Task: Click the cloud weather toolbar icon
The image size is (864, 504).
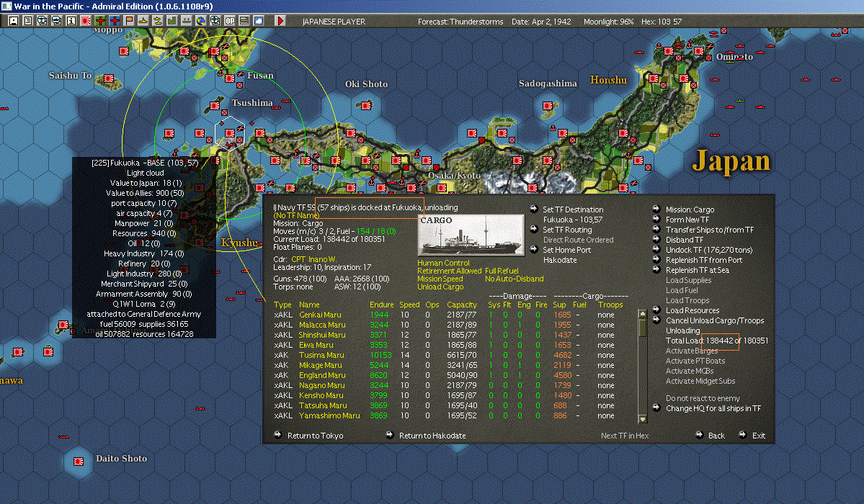Action: 258,21
